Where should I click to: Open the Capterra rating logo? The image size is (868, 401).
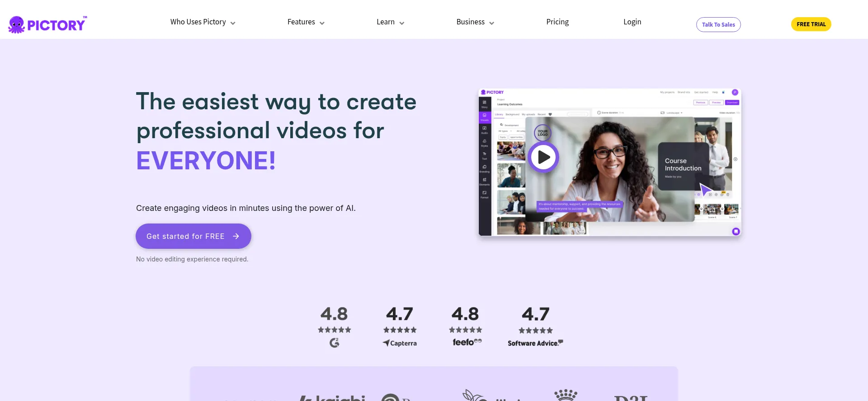click(400, 343)
